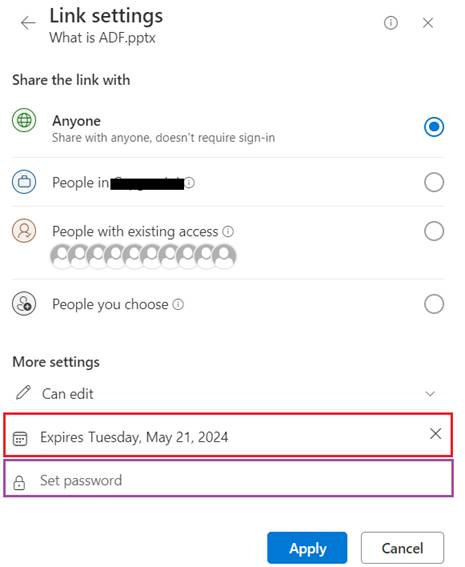Select People with existing access radio button
This screenshot has width=465, height=567.
point(434,231)
